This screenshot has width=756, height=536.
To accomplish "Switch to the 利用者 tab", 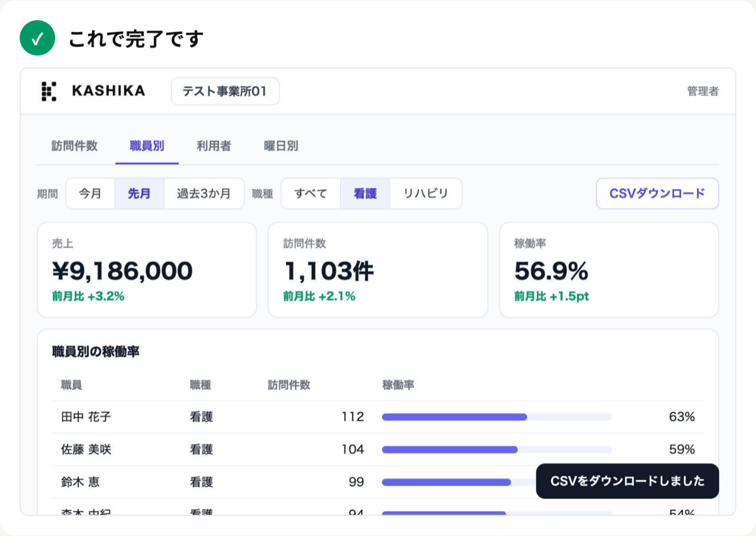I will click(214, 145).
